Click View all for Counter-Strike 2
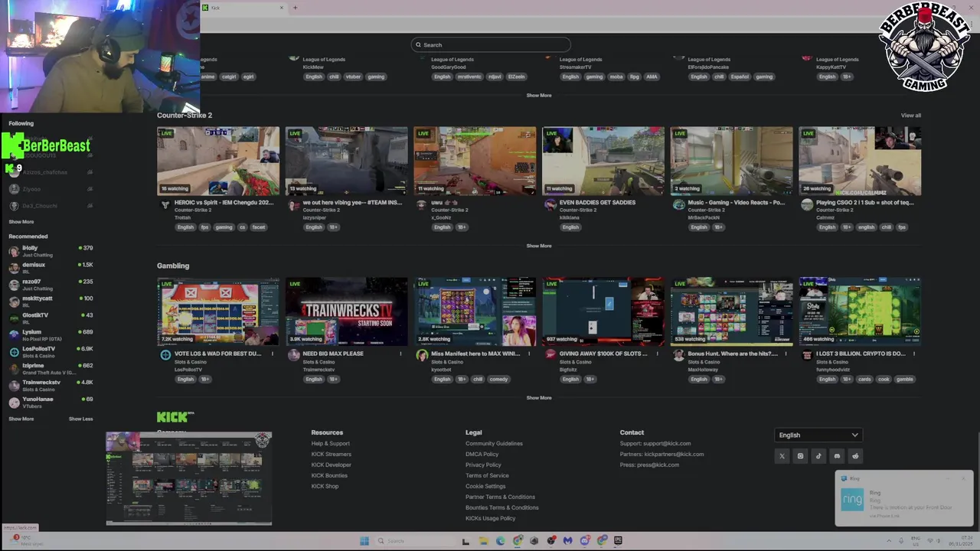 pyautogui.click(x=911, y=116)
